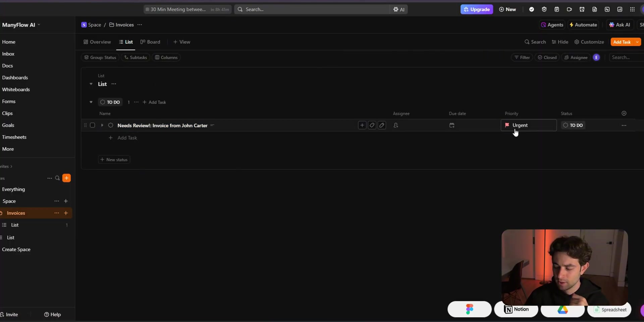Collapse the List section with its caret
The width and height of the screenshot is (644, 322).
click(x=91, y=84)
